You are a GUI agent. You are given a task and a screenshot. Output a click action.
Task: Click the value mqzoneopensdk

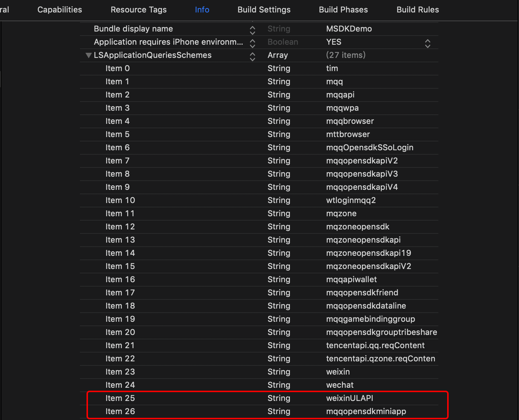click(358, 227)
